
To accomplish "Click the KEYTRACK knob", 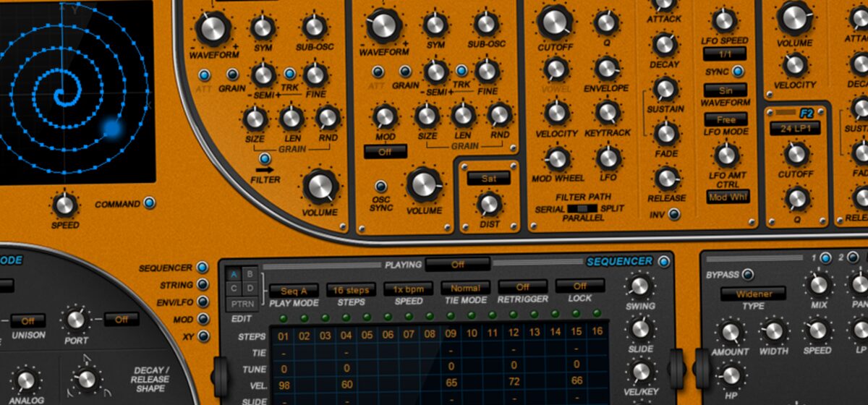I will click(608, 112).
